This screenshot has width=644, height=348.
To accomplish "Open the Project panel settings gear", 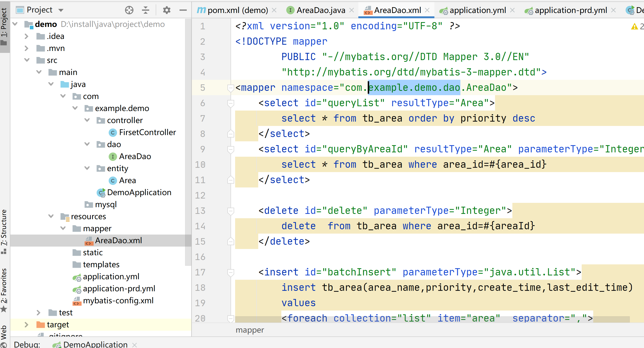I will [x=167, y=10].
